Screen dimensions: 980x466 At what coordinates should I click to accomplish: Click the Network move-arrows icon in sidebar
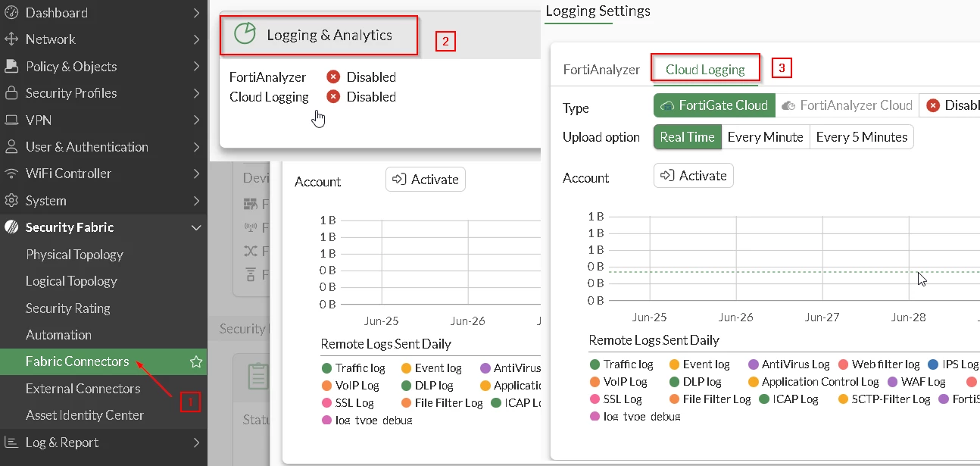pos(11,39)
